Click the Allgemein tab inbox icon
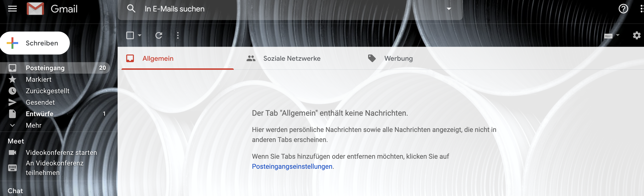This screenshot has width=644, height=196. coord(130,58)
